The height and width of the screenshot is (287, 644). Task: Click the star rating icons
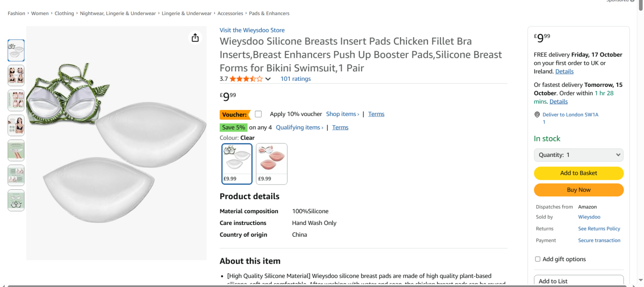tap(246, 79)
